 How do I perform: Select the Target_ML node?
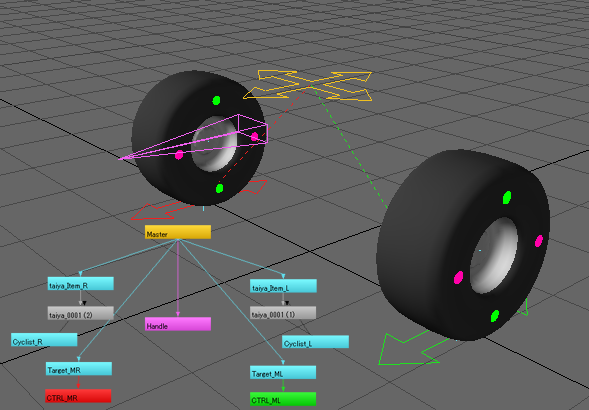pos(283,372)
